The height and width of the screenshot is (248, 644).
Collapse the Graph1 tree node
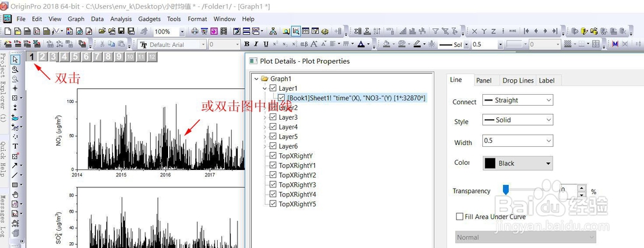(x=257, y=79)
